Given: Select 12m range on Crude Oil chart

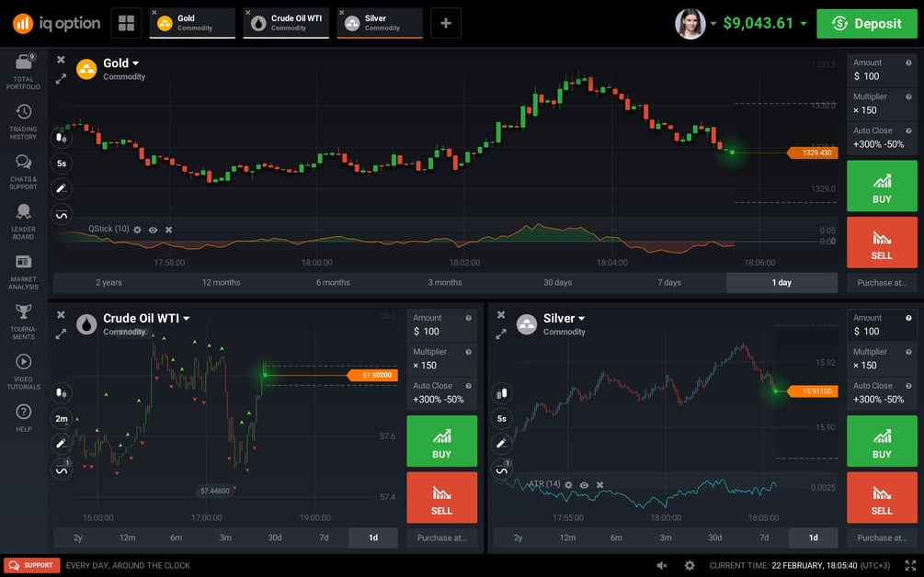Looking at the screenshot, I should pos(127,537).
